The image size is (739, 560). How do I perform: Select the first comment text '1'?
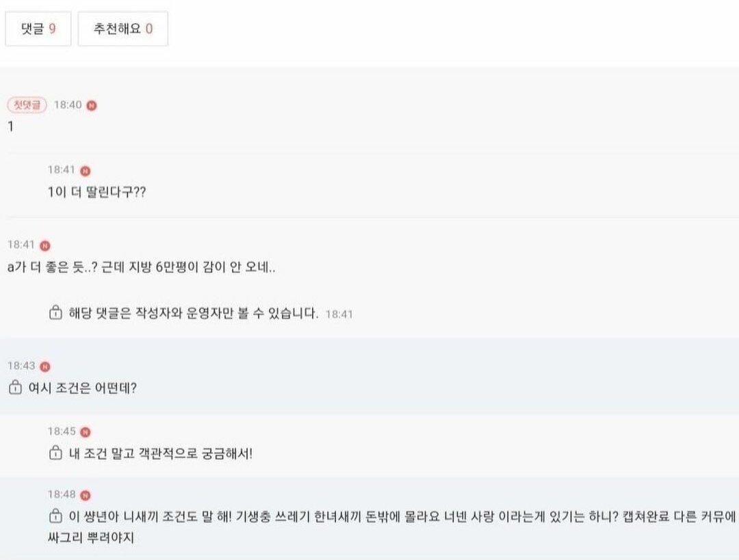pos(11,126)
